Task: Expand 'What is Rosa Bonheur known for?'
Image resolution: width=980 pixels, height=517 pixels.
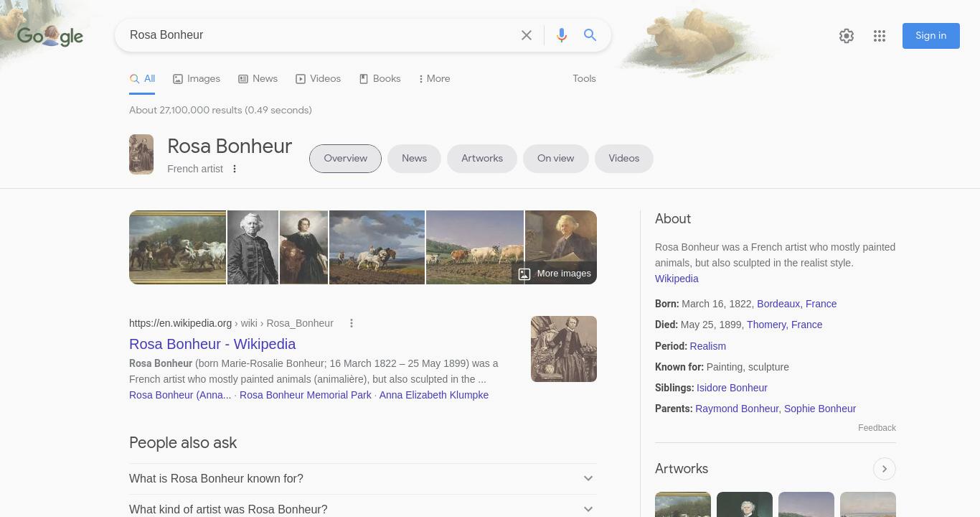Action: coord(363,479)
